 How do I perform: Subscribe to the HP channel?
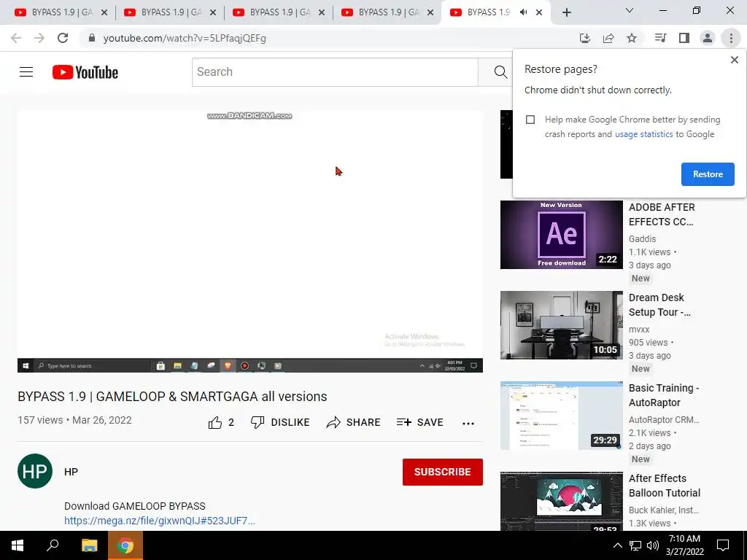coord(443,472)
